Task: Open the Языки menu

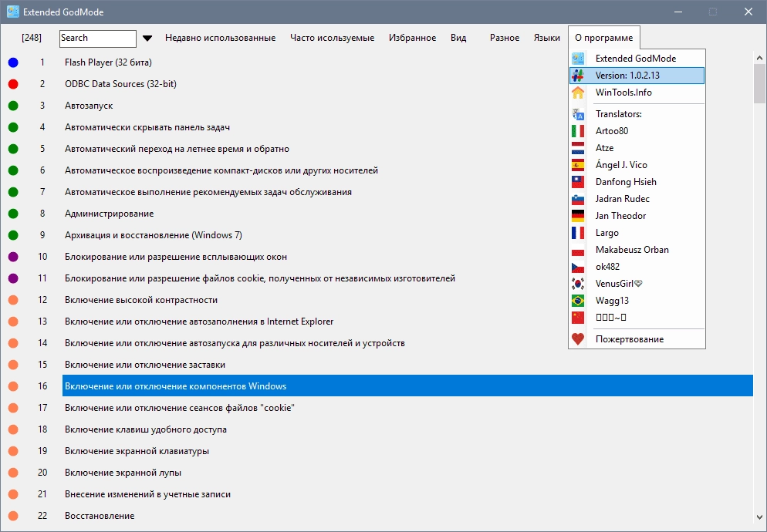Action: click(547, 38)
